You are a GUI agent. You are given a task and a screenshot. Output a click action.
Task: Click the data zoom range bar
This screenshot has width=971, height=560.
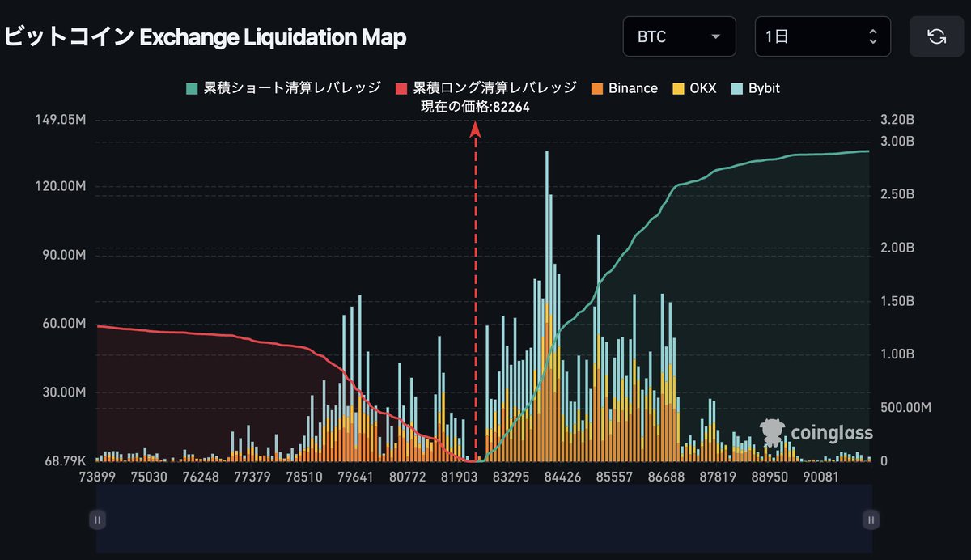click(484, 519)
